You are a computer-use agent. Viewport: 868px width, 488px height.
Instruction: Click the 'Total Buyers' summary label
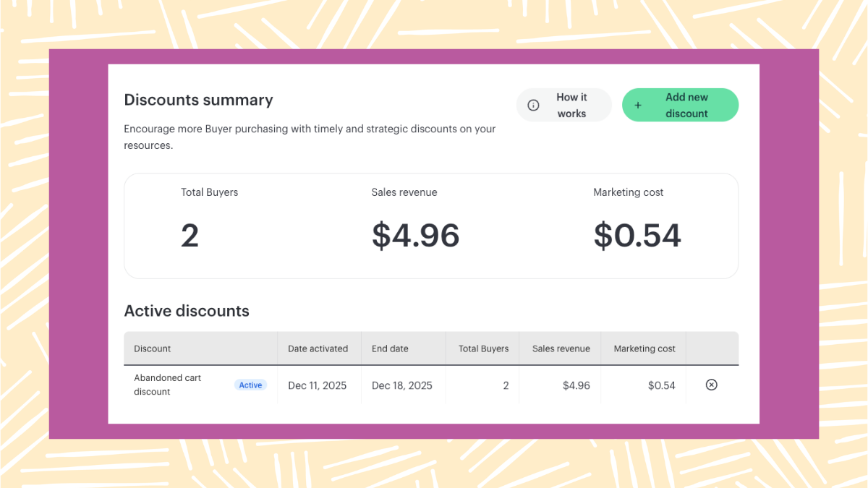[210, 192]
